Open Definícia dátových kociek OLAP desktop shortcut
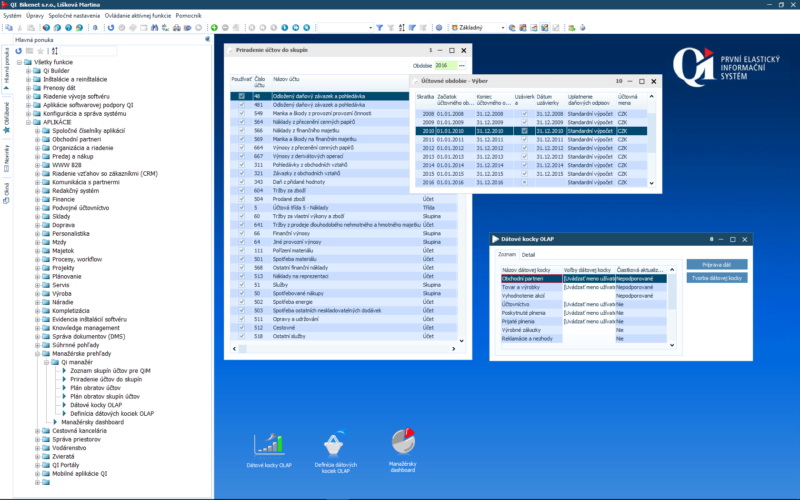 336,452
